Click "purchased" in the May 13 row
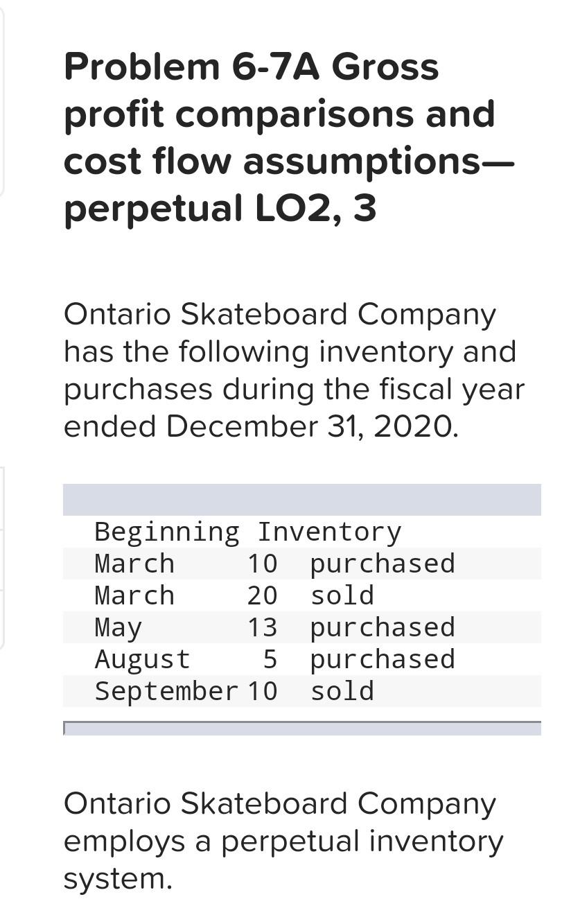This screenshot has width=562, height=924. coord(382,627)
